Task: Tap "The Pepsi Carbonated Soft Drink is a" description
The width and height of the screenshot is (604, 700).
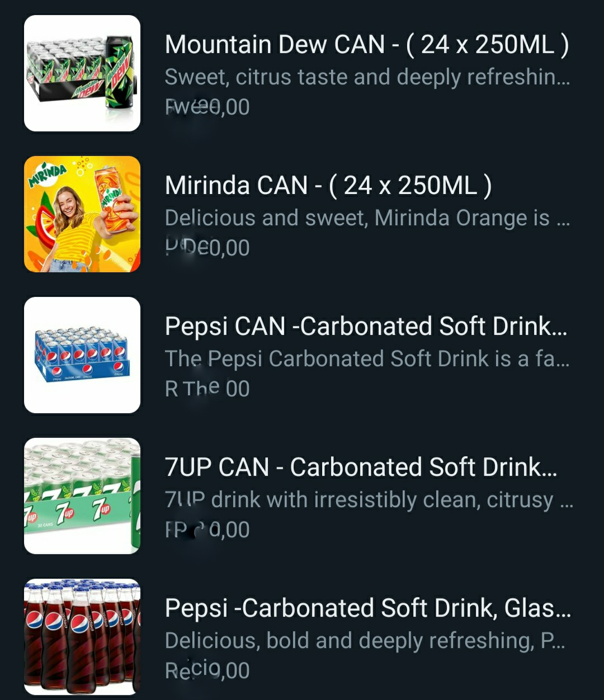Action: 367,359
